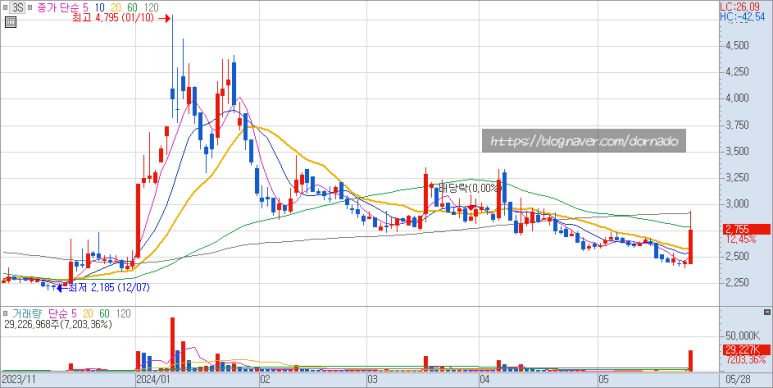Viewport: 773px width, 388px height.
Task: Click the 05 month axis label
Action: (x=604, y=380)
